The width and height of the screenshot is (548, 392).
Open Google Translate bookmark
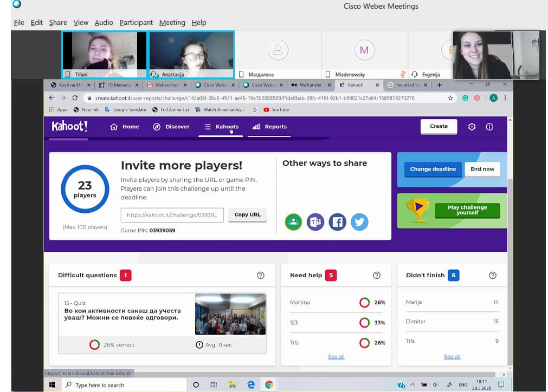[125, 109]
